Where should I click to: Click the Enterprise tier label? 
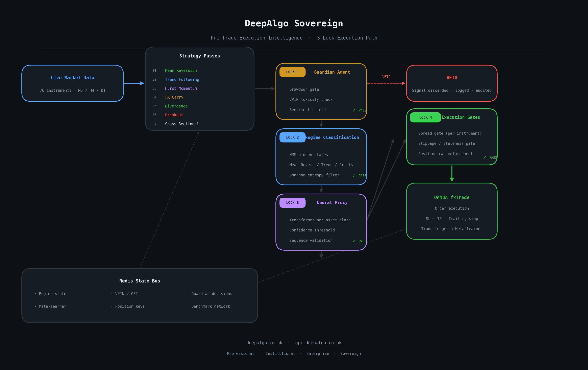318,354
